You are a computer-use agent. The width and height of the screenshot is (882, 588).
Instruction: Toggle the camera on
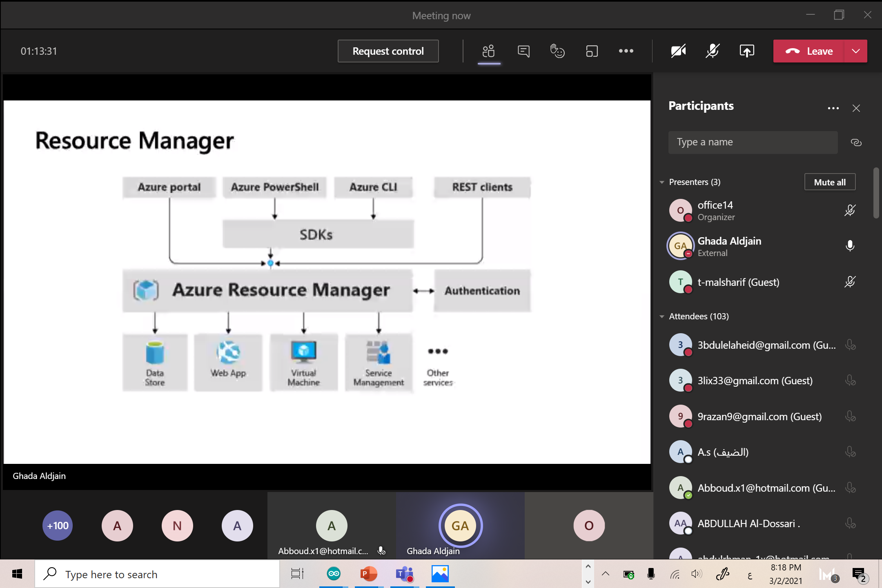678,51
